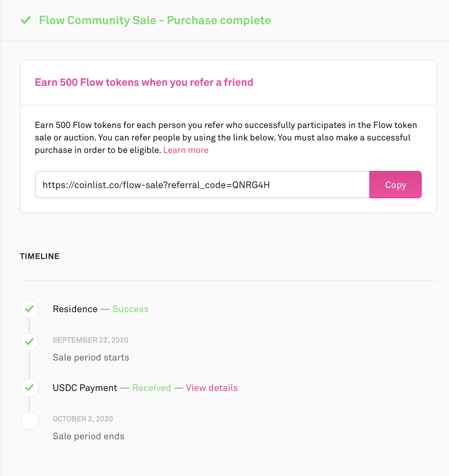Copy the referral link with Copy button
The width and height of the screenshot is (449, 476).
tap(395, 185)
